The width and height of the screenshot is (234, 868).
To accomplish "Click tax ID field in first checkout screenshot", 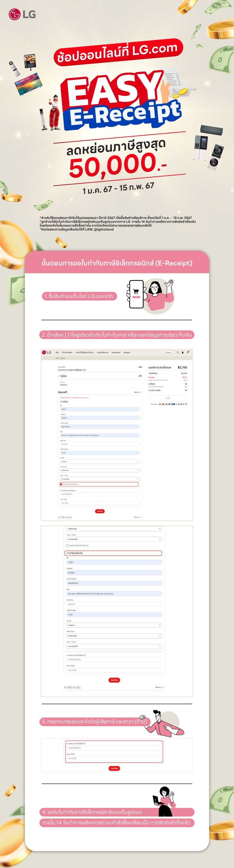I will tap(100, 494).
